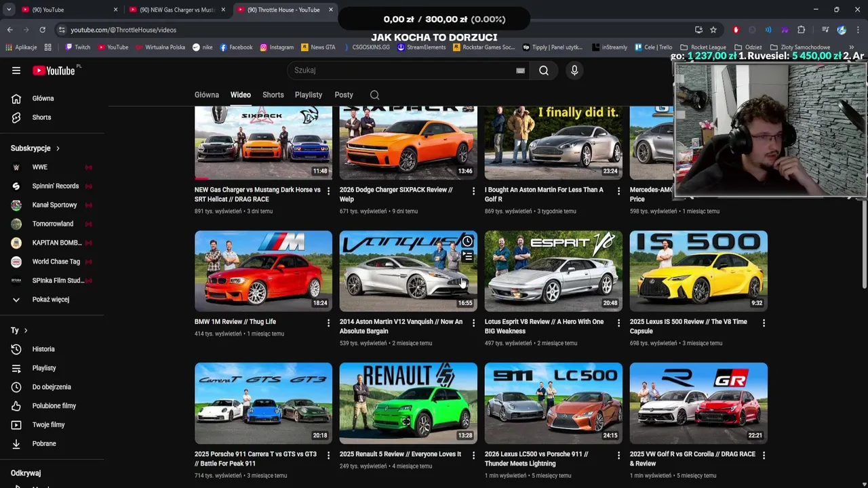
Task: Open title I Bought An Aston Martin
Action: click(544, 195)
